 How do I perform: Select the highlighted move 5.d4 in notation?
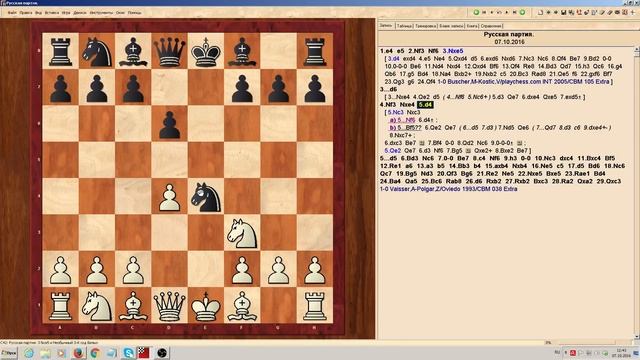tap(425, 105)
